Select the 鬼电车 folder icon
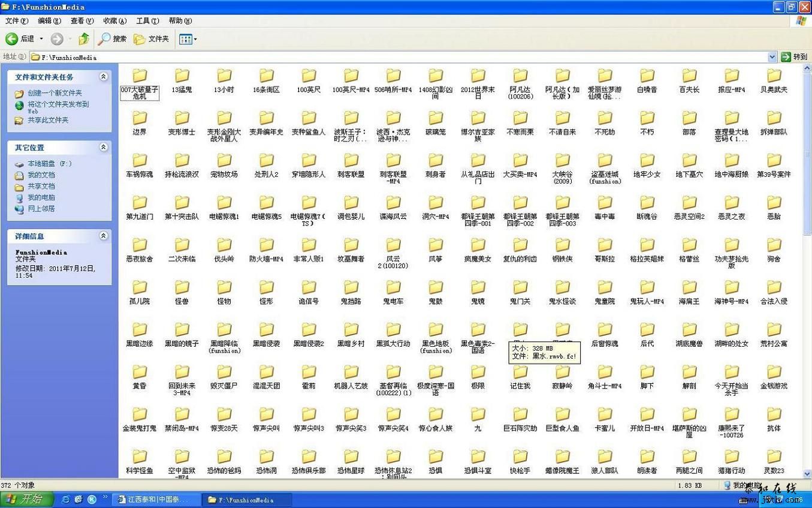This screenshot has width=812, height=508. click(x=393, y=287)
